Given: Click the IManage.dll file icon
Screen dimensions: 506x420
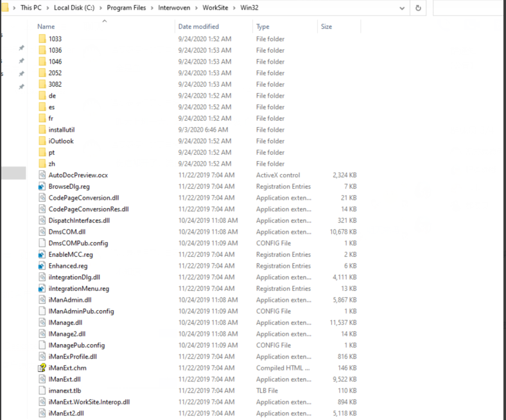Looking at the screenshot, I should [42, 322].
